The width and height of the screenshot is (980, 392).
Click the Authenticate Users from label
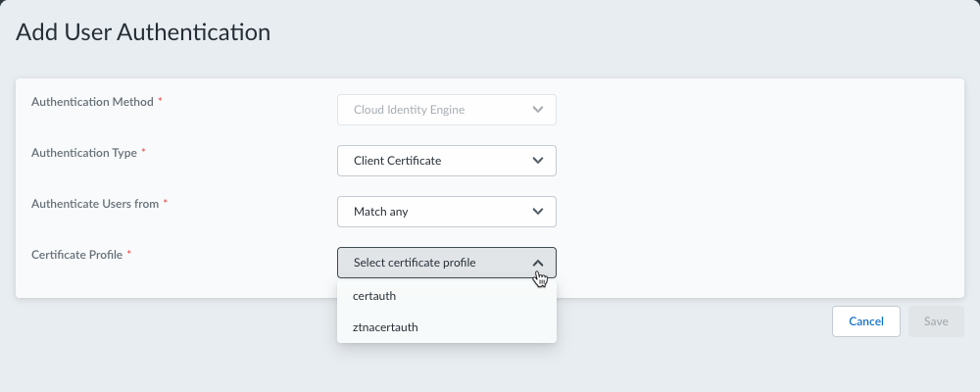95,204
